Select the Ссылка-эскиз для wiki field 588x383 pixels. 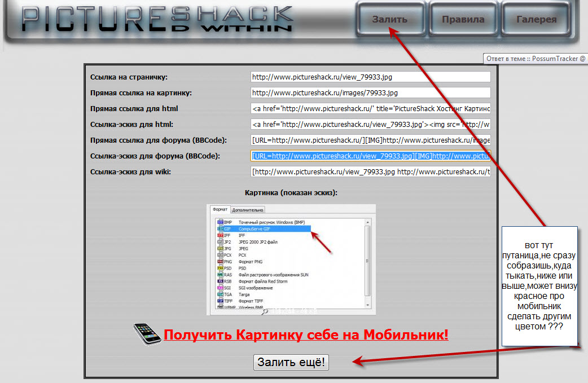[x=371, y=171]
